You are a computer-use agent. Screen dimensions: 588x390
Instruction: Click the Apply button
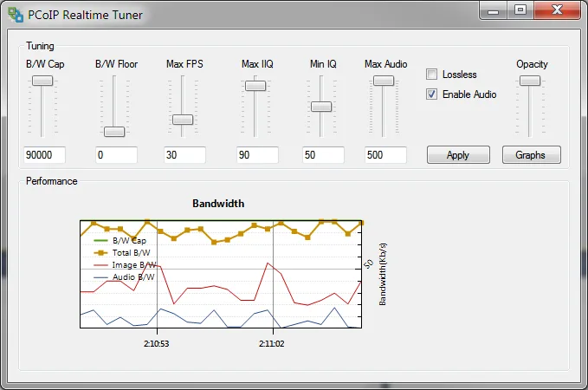[458, 155]
